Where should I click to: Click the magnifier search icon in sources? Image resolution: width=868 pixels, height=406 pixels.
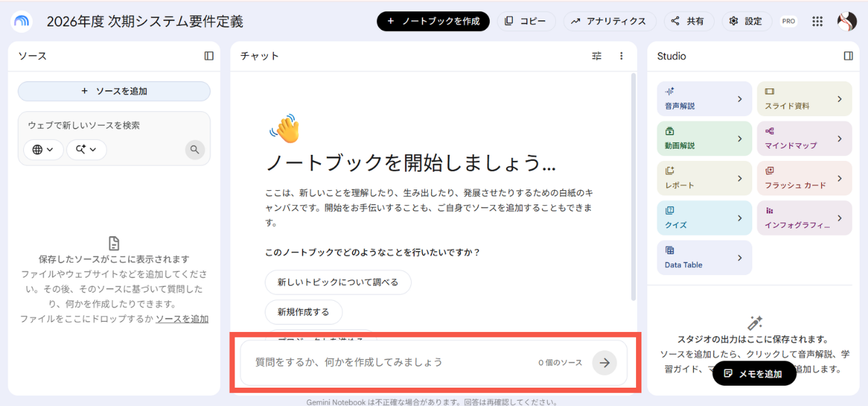pos(195,149)
